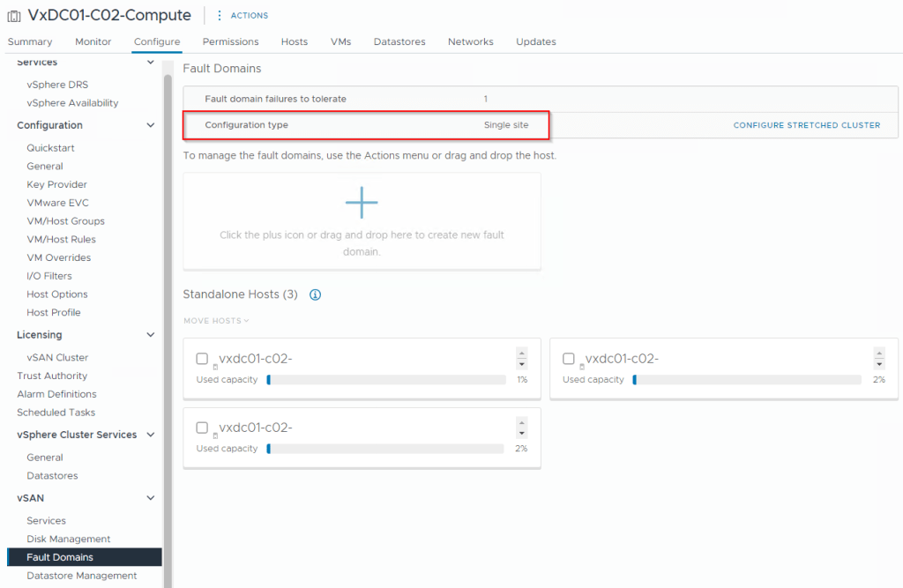Go to the Hosts tab
Image resolution: width=903 pixels, height=588 pixels.
point(295,41)
